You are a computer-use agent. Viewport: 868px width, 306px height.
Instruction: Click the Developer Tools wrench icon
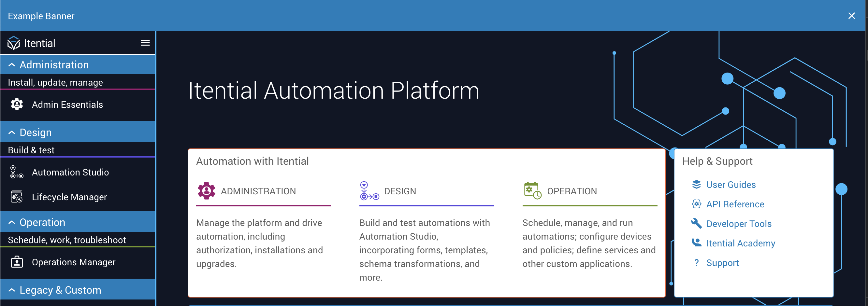(x=696, y=224)
